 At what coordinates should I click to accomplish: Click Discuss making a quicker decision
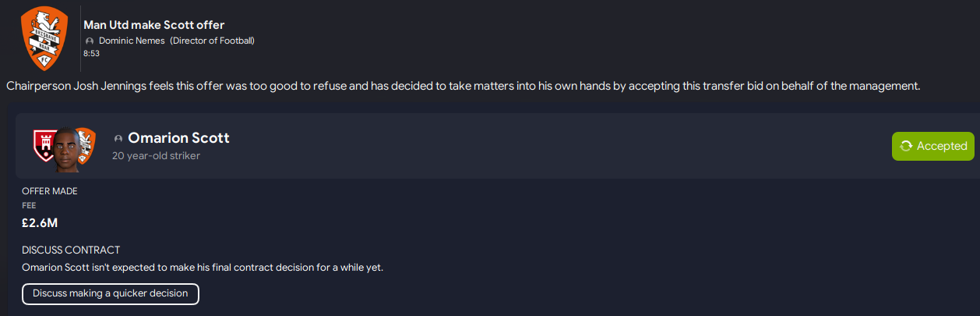[111, 293]
